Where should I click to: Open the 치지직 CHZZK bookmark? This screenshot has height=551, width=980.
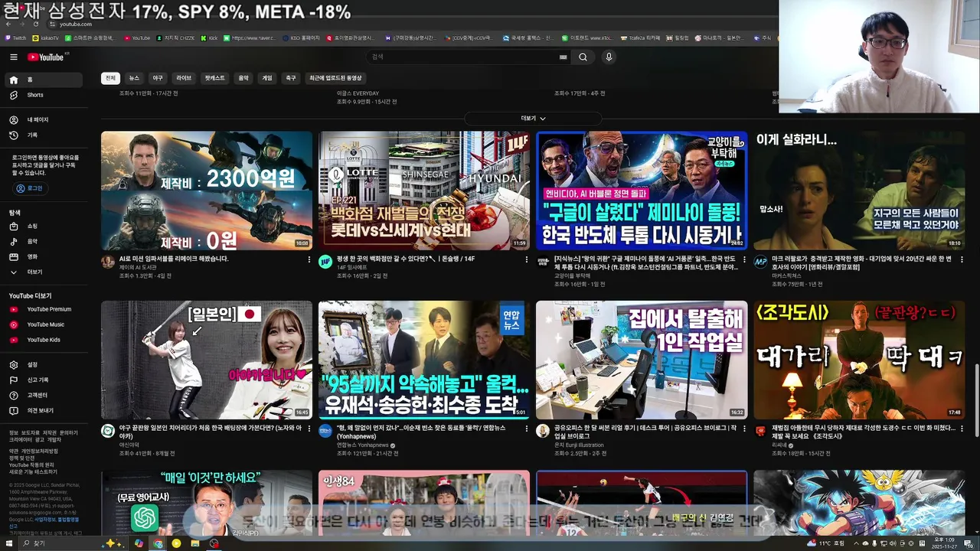[x=174, y=37]
